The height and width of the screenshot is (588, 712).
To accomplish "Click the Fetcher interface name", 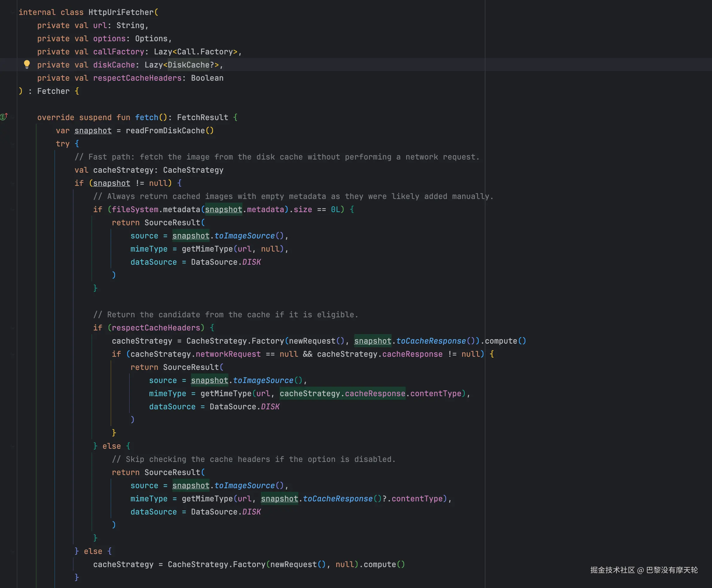I will pos(53,91).
